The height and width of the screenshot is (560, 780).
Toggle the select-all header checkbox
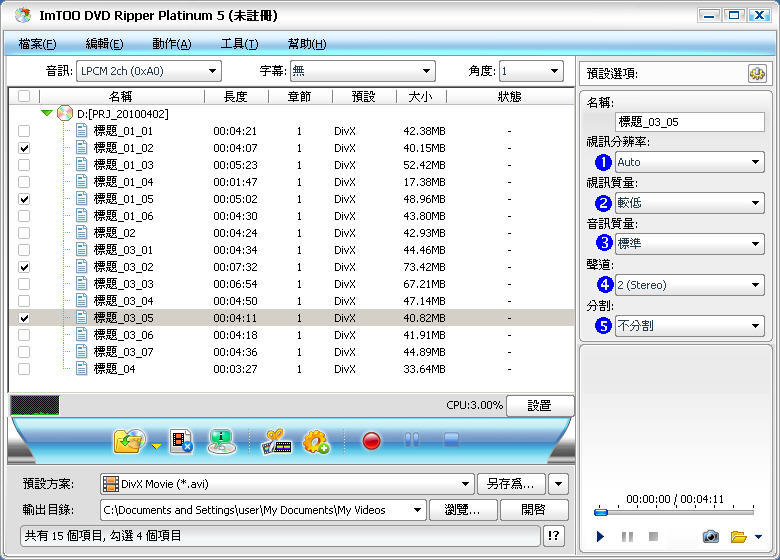click(x=24, y=96)
